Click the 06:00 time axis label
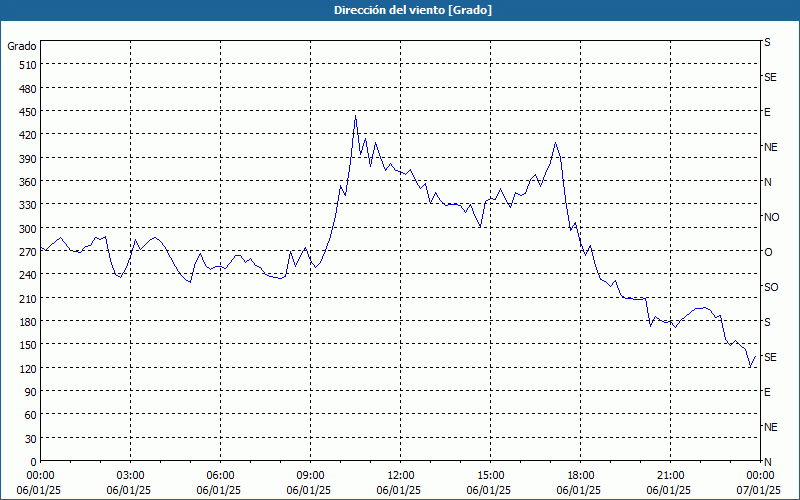Image resolution: width=800 pixels, height=500 pixels. coord(220,476)
